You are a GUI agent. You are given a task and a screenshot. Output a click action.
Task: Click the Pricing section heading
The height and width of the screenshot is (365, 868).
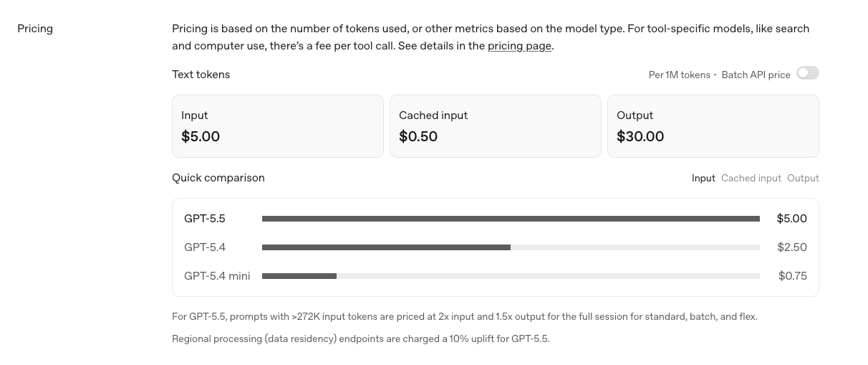click(35, 29)
